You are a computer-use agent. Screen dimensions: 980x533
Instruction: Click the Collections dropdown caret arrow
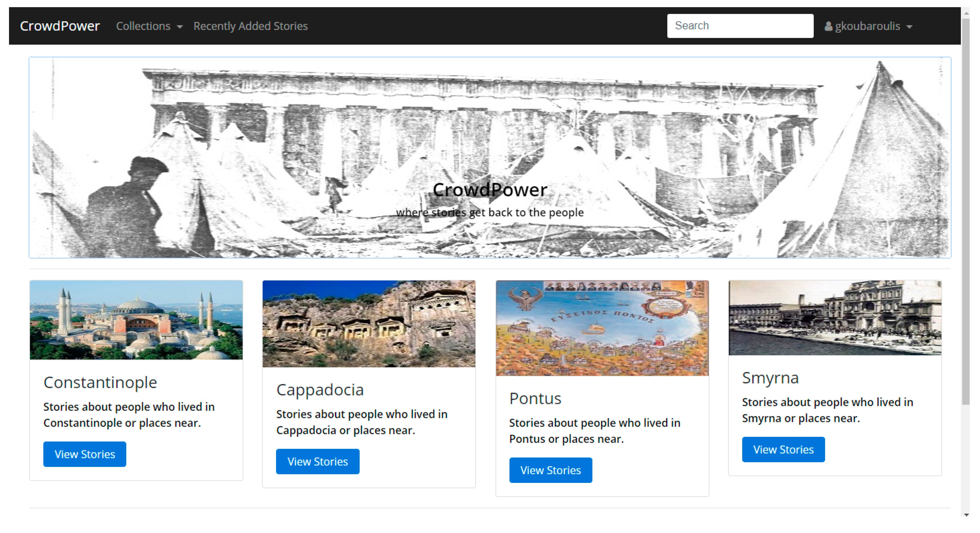(x=180, y=27)
